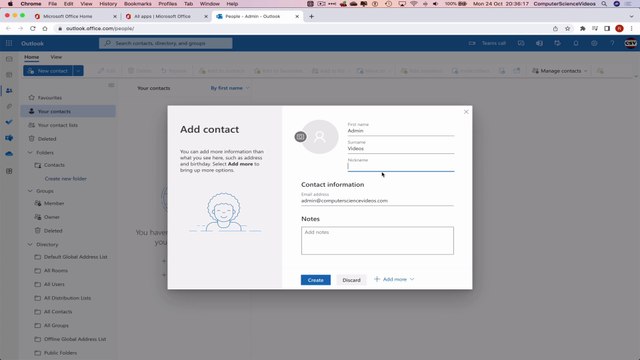The height and width of the screenshot is (360, 640).
Task: Open Files paperclip in the app rail
Action: point(9,107)
